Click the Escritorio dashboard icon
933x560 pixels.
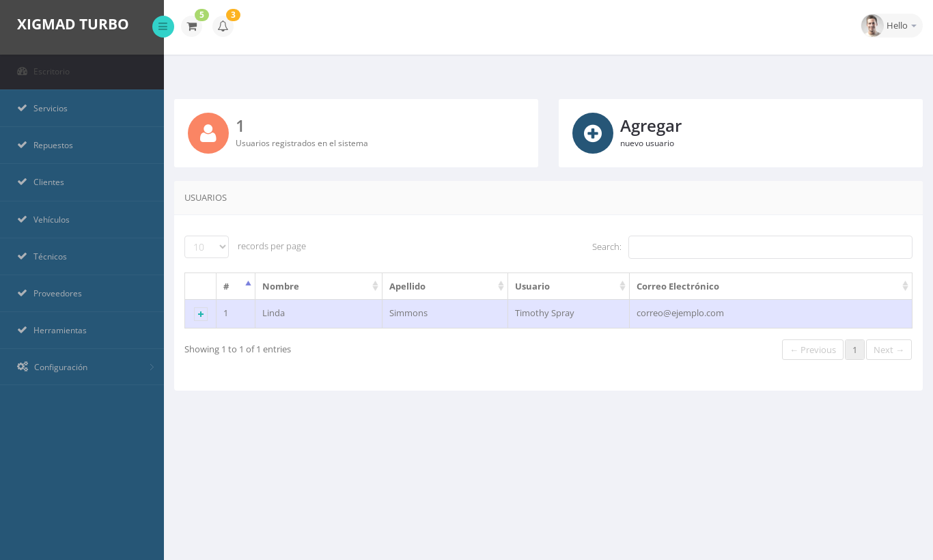(x=23, y=71)
